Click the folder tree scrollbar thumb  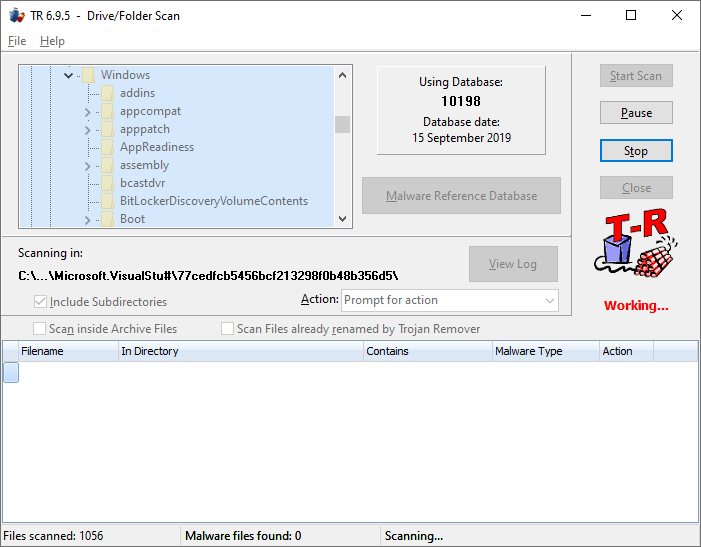342,124
